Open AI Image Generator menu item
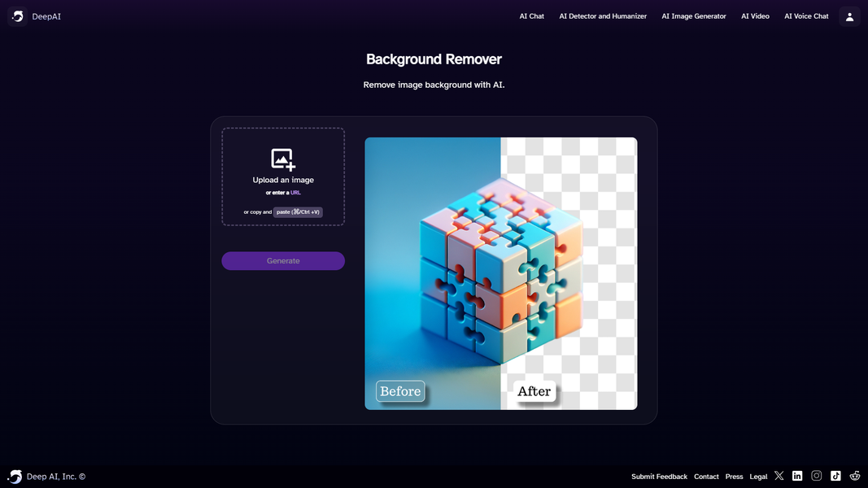 [x=693, y=16]
